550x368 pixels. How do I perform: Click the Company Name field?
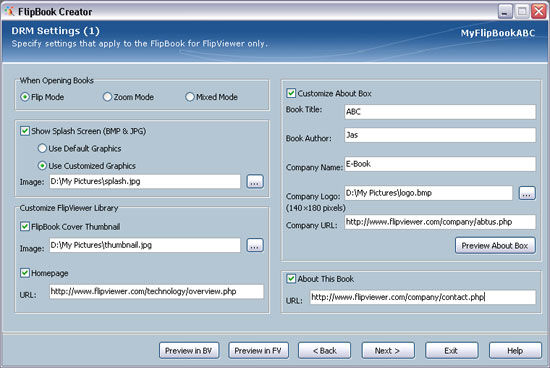[440, 164]
